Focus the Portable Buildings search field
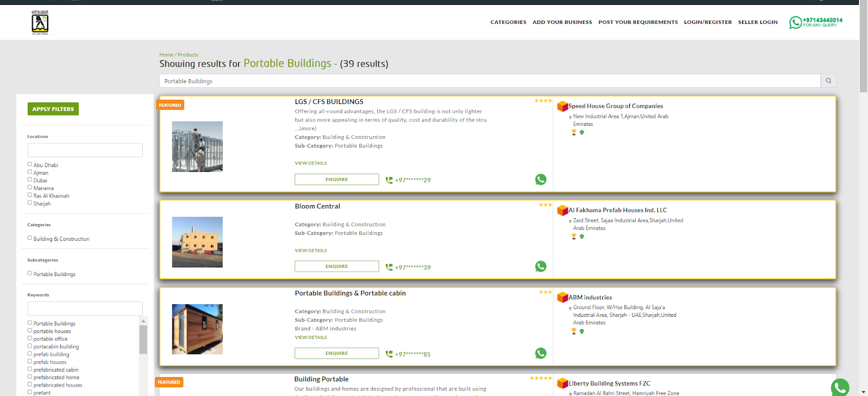 tap(490, 81)
